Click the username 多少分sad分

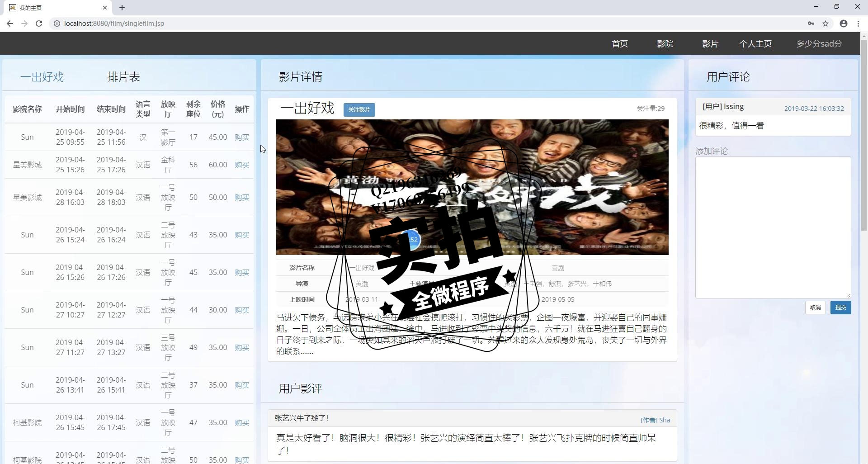819,44
